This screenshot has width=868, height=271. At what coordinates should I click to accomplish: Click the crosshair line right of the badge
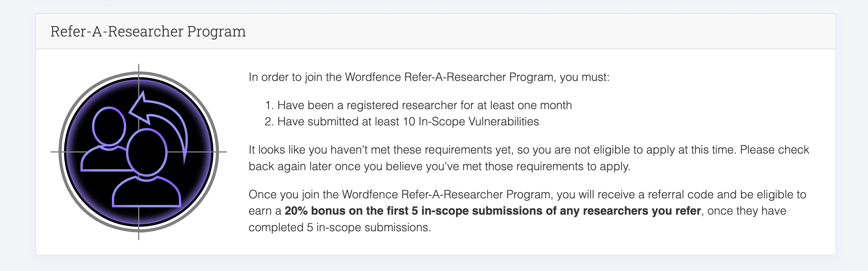point(223,152)
